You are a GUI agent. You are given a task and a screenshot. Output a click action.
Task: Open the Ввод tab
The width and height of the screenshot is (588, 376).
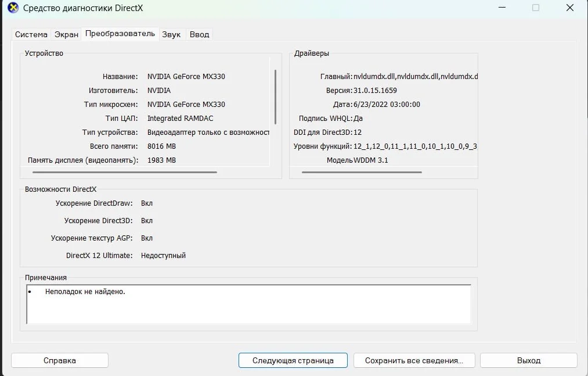(x=199, y=34)
